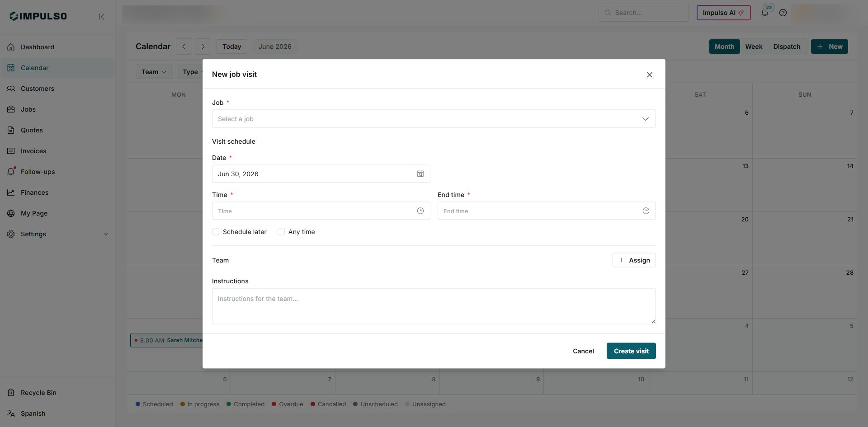
Task: Go to previous month with left chevron
Action: pos(184,47)
